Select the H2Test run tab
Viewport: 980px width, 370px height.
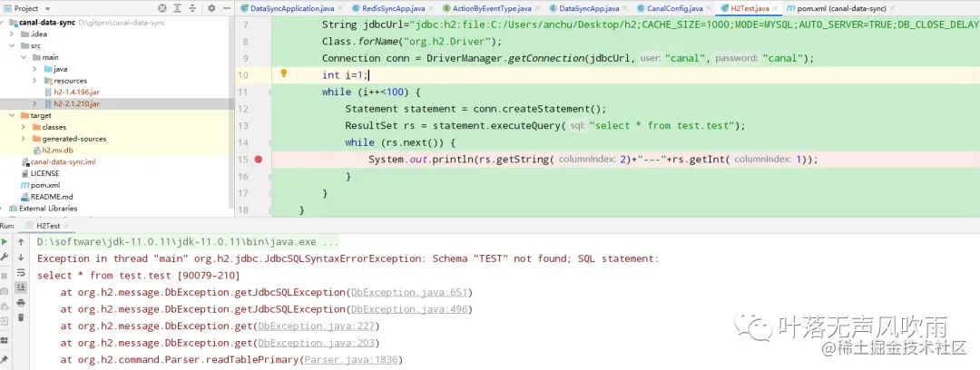click(x=48, y=226)
